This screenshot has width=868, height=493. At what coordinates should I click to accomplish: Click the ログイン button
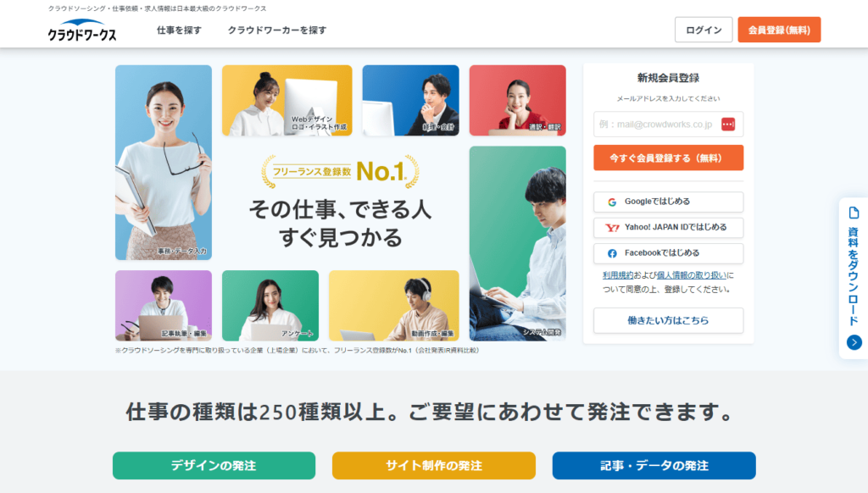coord(703,30)
